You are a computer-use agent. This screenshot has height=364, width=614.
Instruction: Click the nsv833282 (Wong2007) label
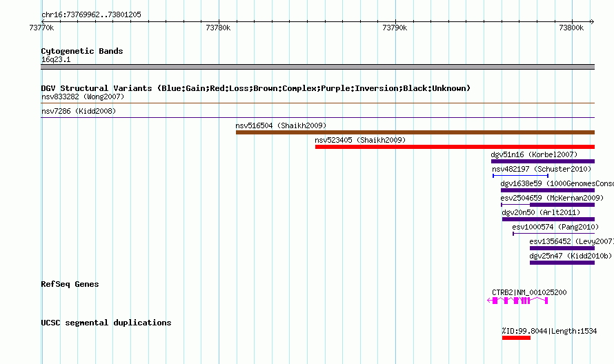[x=83, y=97]
